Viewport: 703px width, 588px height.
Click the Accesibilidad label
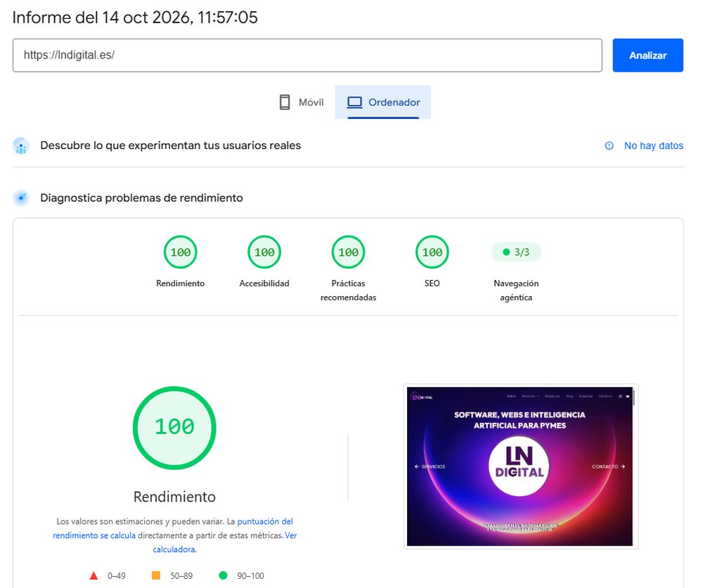coord(264,283)
